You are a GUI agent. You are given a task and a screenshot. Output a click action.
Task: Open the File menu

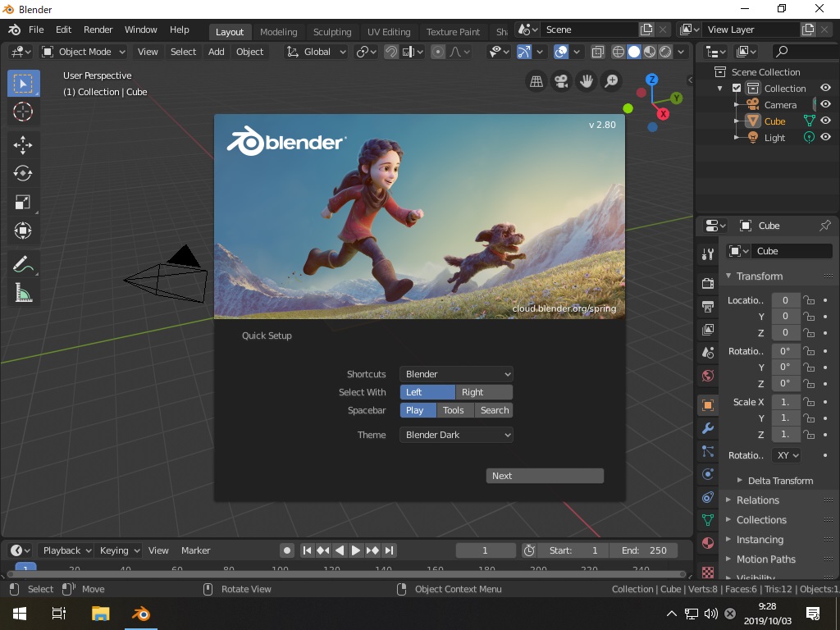pos(36,30)
